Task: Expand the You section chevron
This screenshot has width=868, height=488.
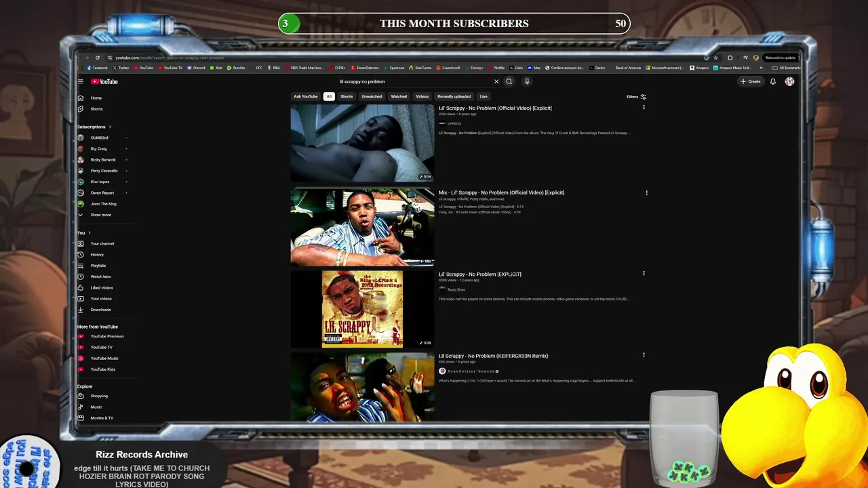Action: [x=90, y=232]
